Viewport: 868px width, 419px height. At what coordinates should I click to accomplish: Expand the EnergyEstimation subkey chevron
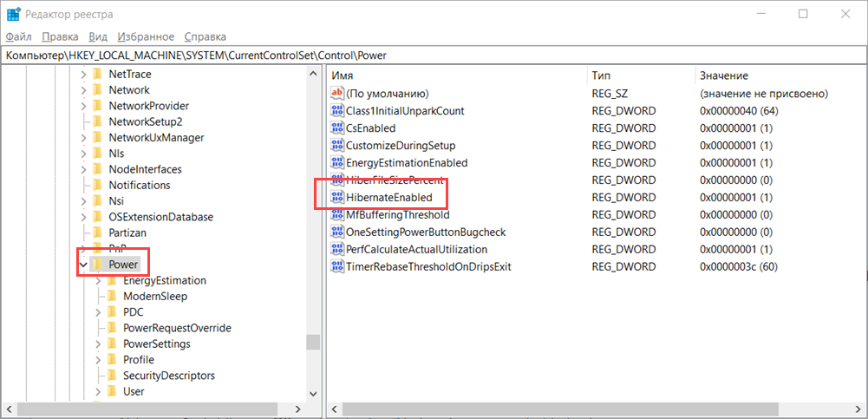[x=99, y=280]
